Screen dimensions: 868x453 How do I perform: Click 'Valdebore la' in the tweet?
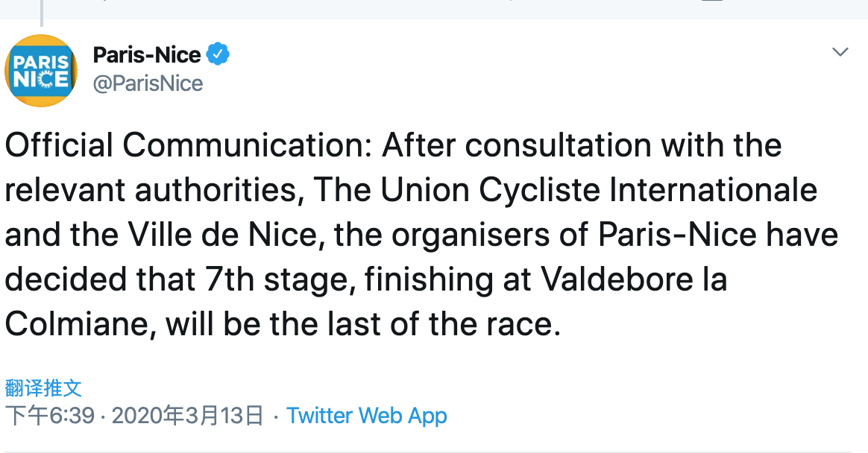click(634, 279)
